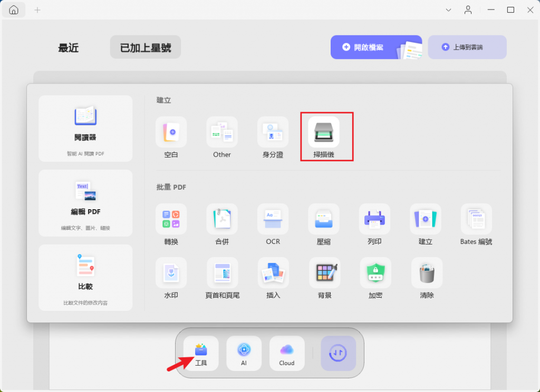
Task: Open the AI panel from the dock
Action: pos(244,353)
